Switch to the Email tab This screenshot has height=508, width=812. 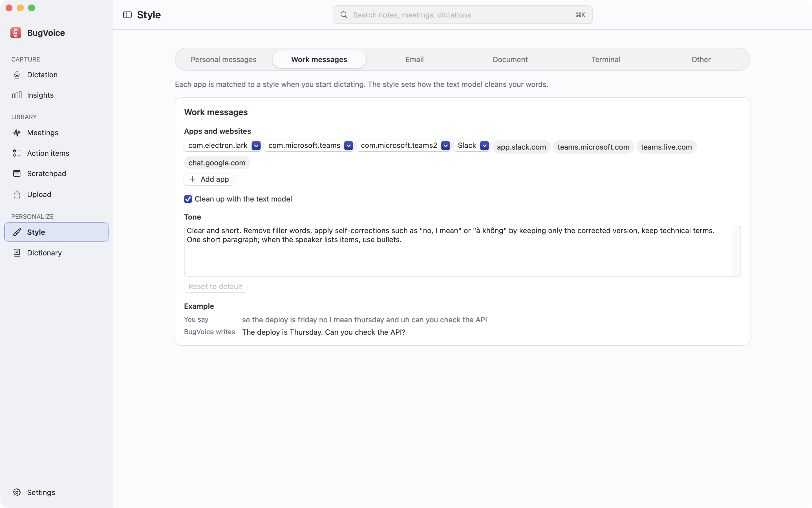coord(414,60)
